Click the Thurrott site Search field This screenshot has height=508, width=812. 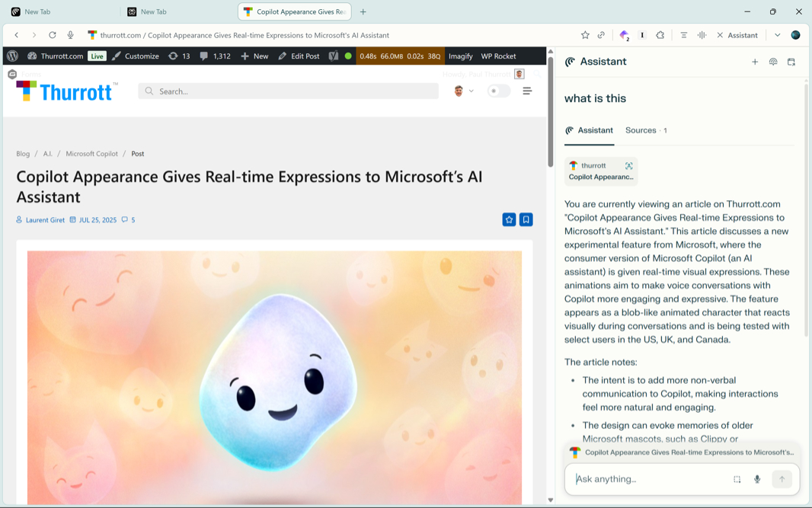(289, 91)
